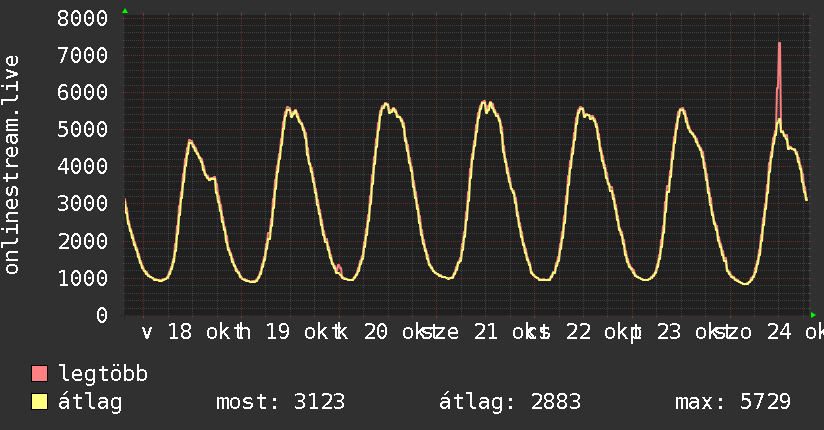824x430 pixels.
Task: Click the 6000 y-axis label
Action: (83, 93)
